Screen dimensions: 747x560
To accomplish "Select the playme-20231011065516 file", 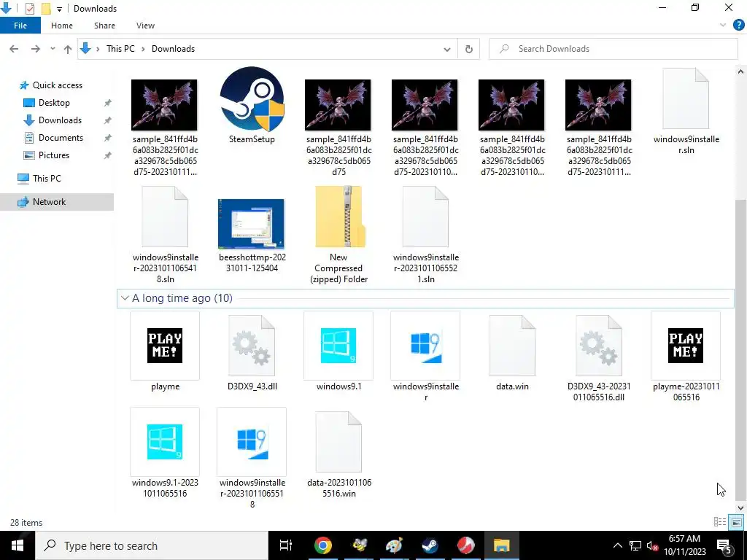I will coord(686,357).
